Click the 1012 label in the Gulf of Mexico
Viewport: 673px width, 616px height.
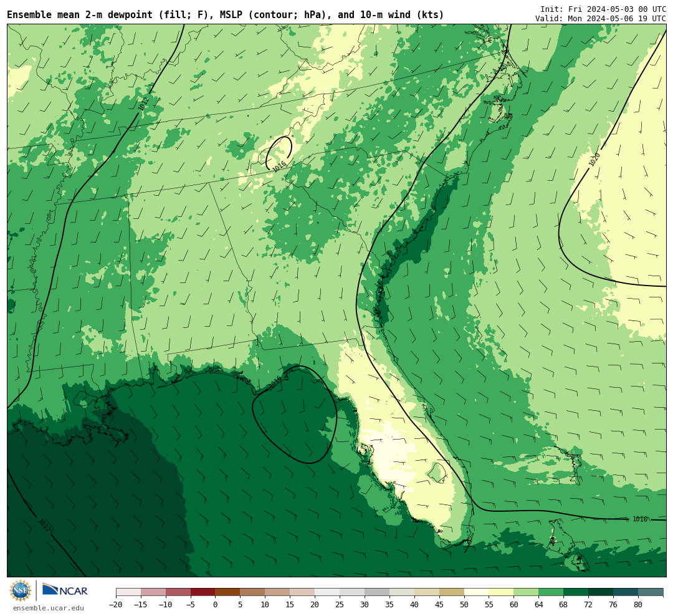45,526
